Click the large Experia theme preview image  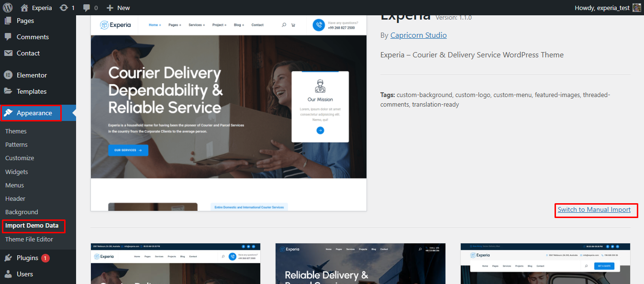229,113
